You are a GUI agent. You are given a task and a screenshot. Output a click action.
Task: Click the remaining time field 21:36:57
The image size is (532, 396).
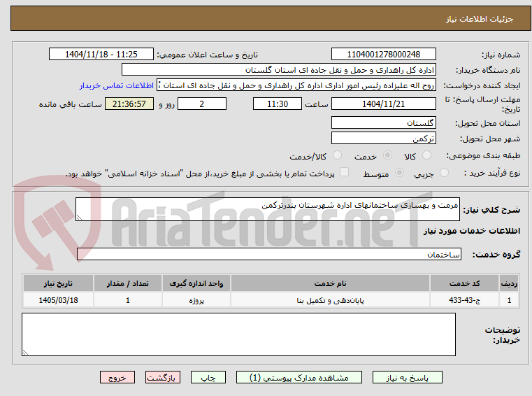point(129,104)
